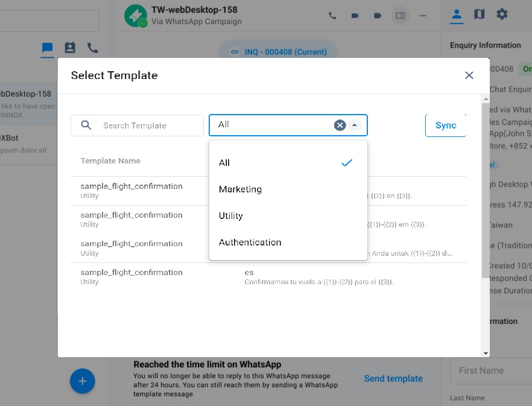This screenshot has height=406, width=532.
Task: Open the XBot conversation in chat list
Action: click(28, 144)
